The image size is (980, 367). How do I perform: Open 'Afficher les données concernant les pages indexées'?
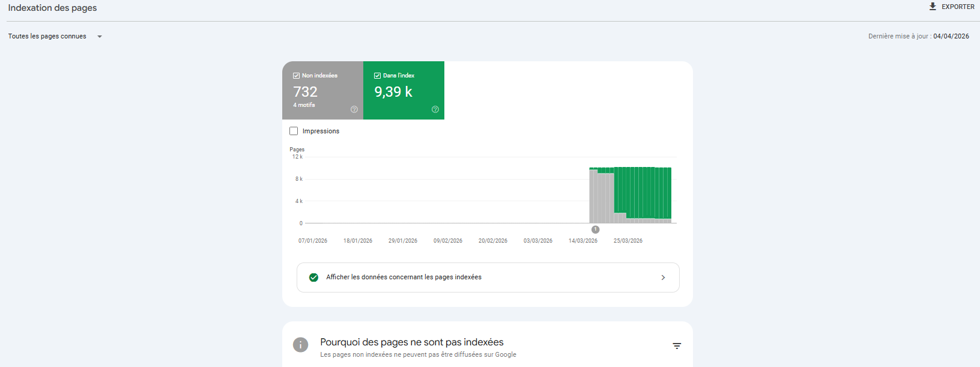(x=488, y=278)
